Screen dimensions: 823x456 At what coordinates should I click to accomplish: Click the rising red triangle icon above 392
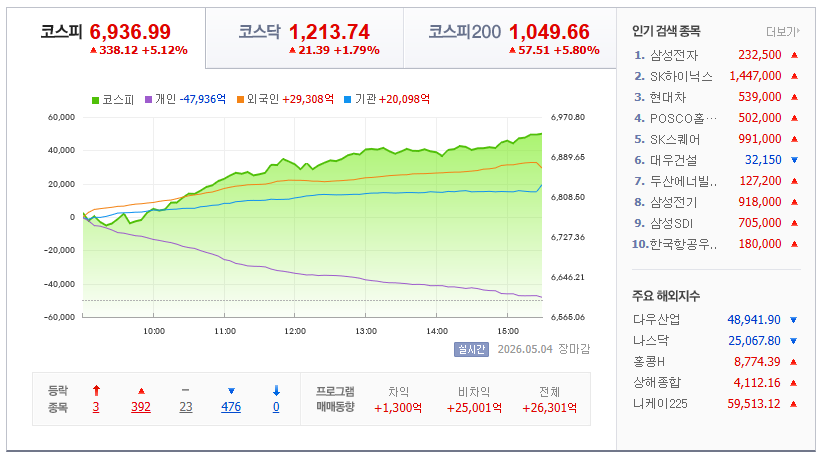click(x=141, y=391)
